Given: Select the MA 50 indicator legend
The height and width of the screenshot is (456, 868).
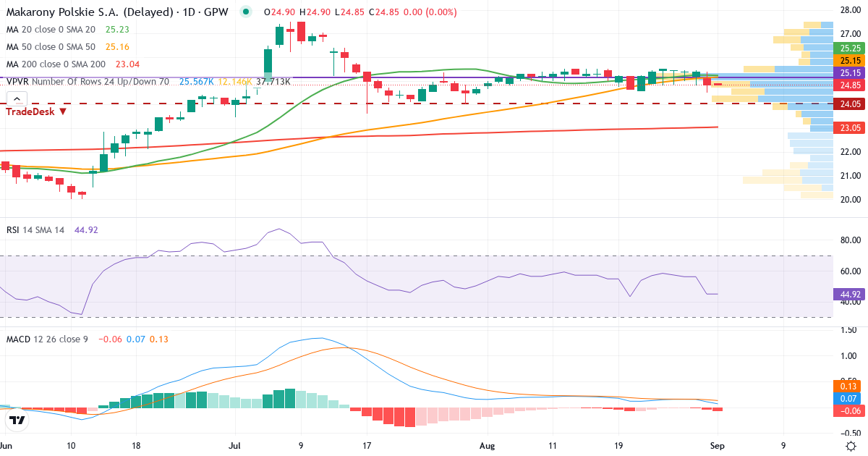Looking at the screenshot, I should pos(51,47).
